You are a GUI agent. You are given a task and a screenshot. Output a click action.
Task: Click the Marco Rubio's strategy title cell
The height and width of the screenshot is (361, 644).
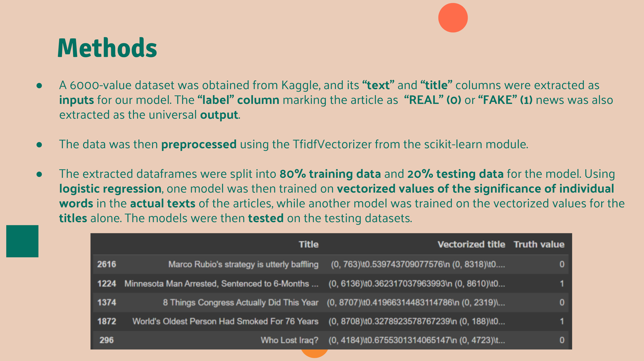coord(243,264)
